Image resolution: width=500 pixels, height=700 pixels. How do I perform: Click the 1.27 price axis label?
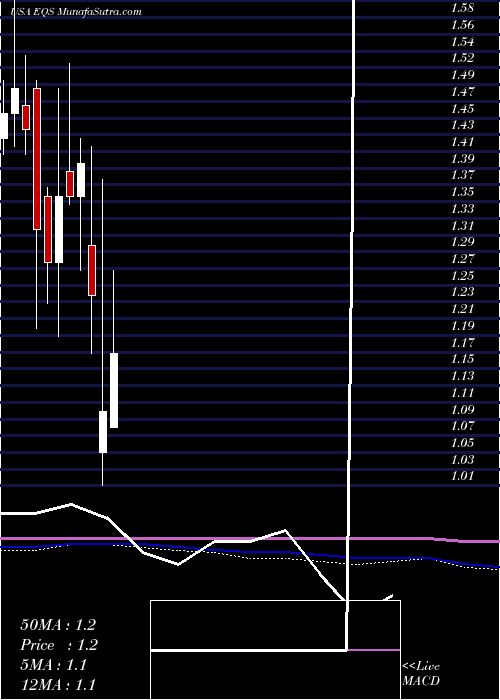click(462, 259)
